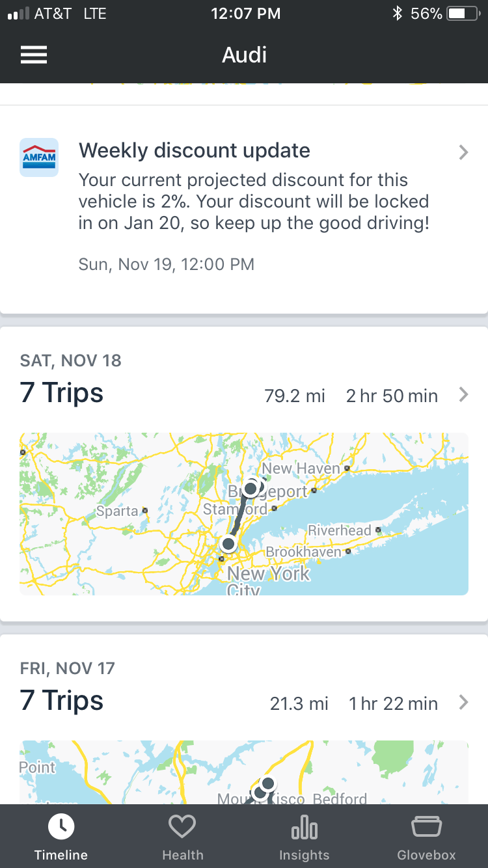The image size is (488, 868).
Task: Open the Friday trips map thumbnail
Action: pyautogui.click(x=244, y=772)
